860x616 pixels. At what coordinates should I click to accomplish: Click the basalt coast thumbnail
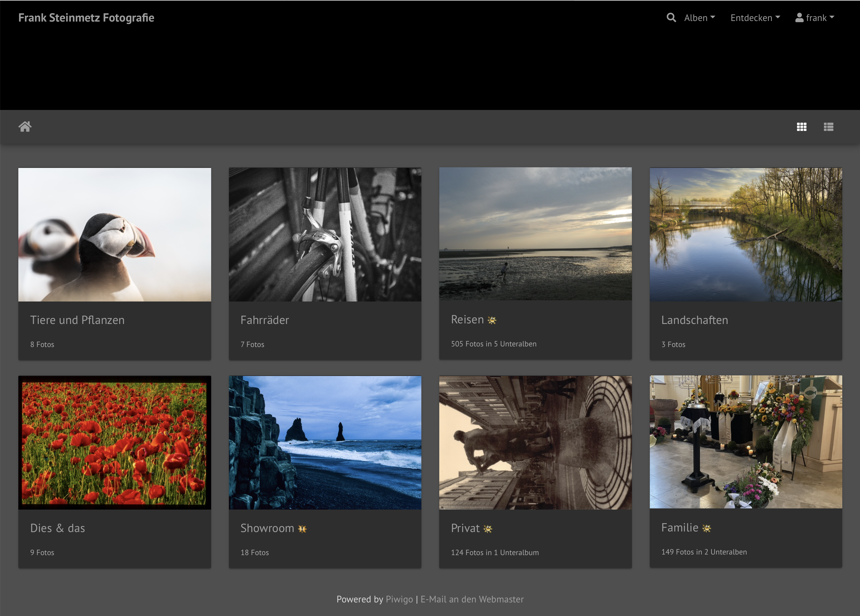[x=325, y=442]
